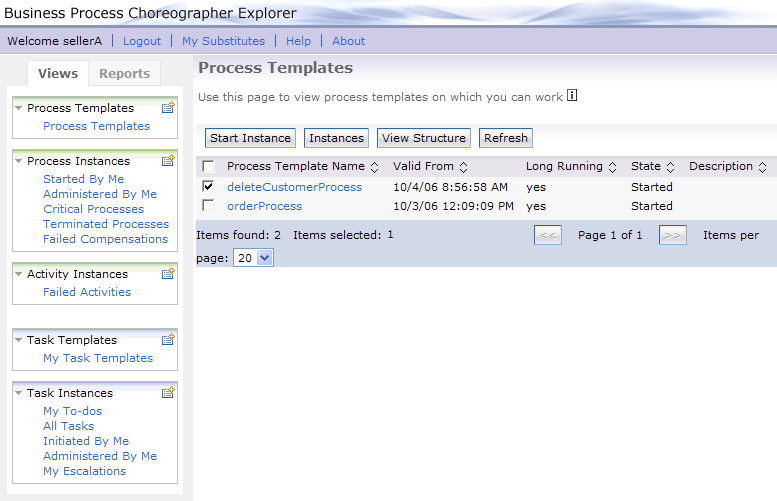Screen dimensions: 777x501
Task: Collapse the Task Instances navigation group
Action: click(18, 392)
